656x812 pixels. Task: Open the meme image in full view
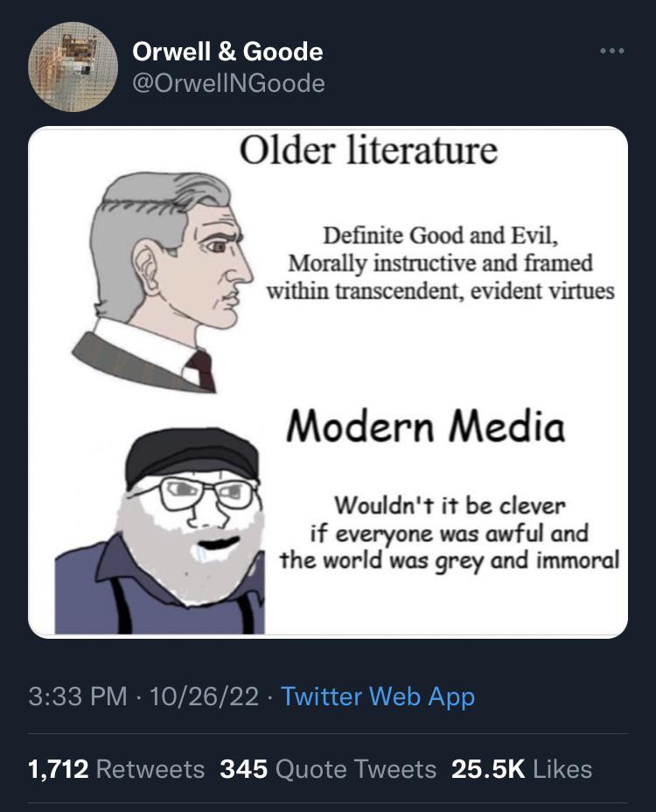[x=328, y=381]
